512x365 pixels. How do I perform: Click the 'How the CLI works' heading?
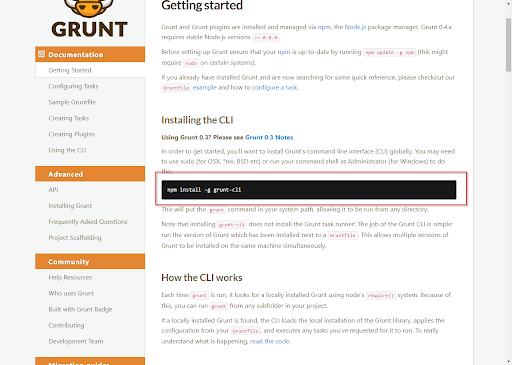click(202, 278)
